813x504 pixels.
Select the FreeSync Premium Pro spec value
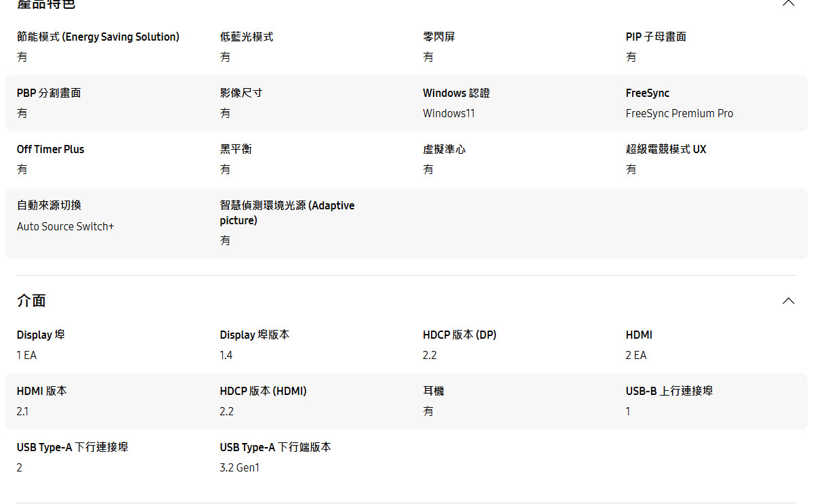[680, 113]
